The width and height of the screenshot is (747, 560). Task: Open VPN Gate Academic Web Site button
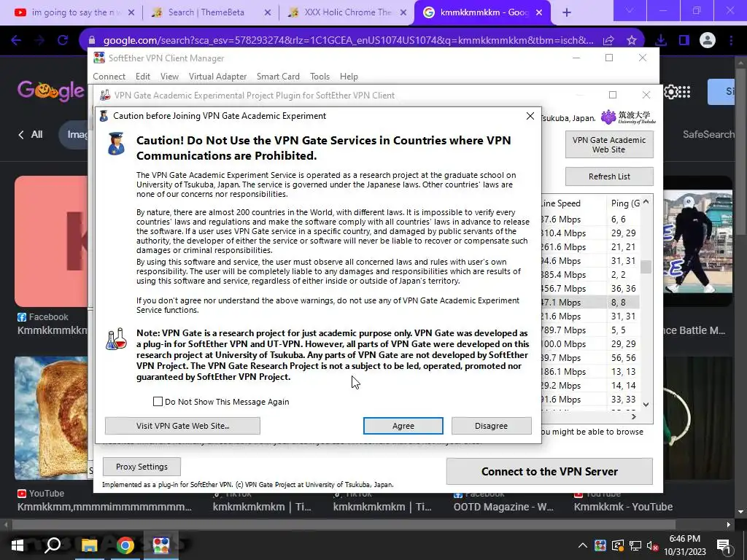click(609, 144)
